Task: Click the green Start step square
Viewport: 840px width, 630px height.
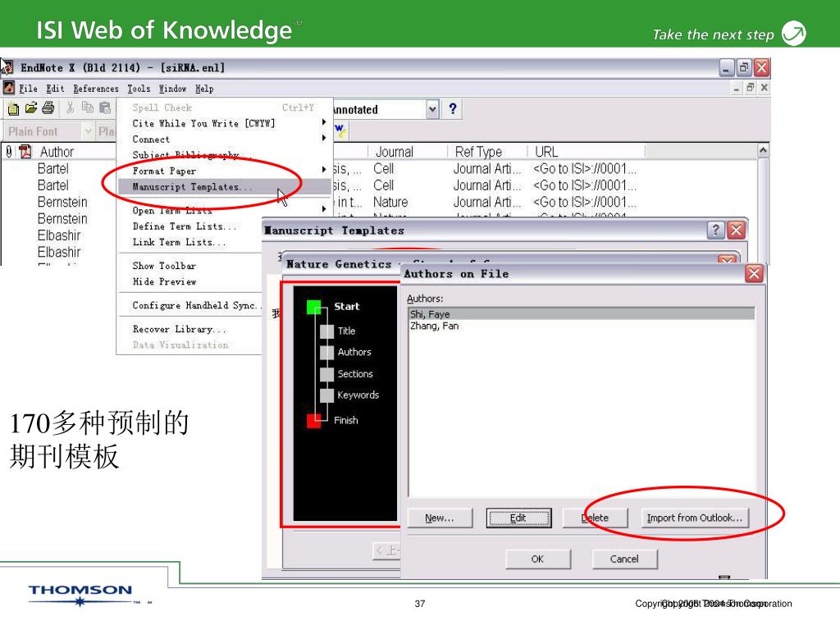Action: coord(313,307)
